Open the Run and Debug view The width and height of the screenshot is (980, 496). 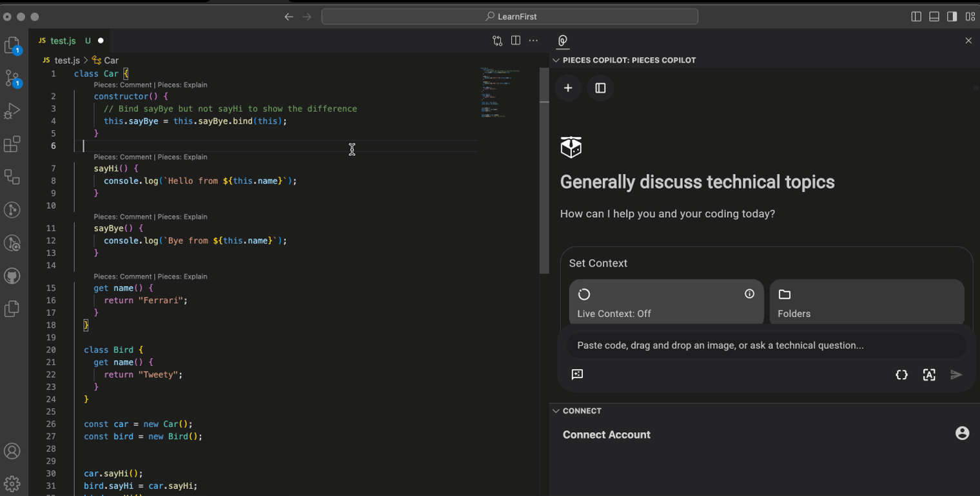(12, 111)
